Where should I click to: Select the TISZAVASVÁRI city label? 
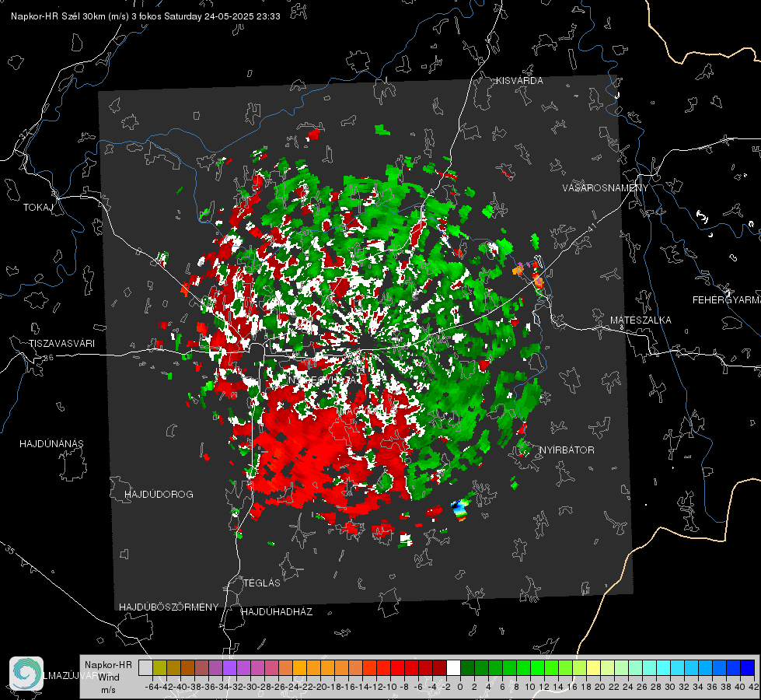(61, 344)
